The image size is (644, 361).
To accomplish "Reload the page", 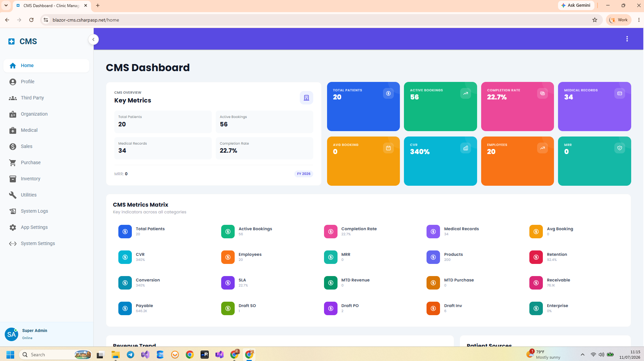I will (x=31, y=20).
